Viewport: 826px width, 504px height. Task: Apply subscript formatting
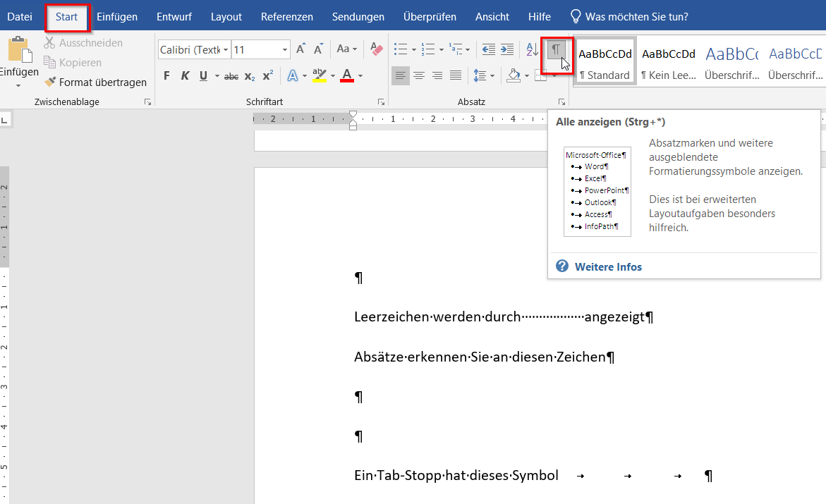click(x=249, y=76)
